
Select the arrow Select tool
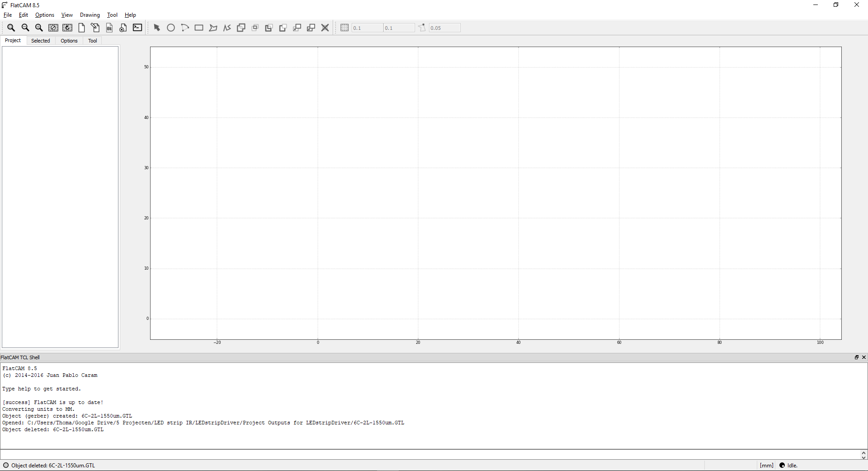tap(157, 28)
